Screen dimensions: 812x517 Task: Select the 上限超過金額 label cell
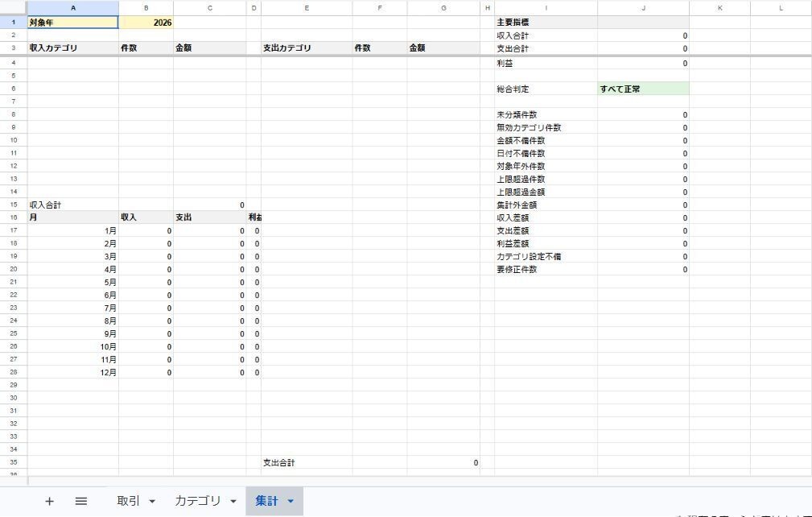[546, 192]
